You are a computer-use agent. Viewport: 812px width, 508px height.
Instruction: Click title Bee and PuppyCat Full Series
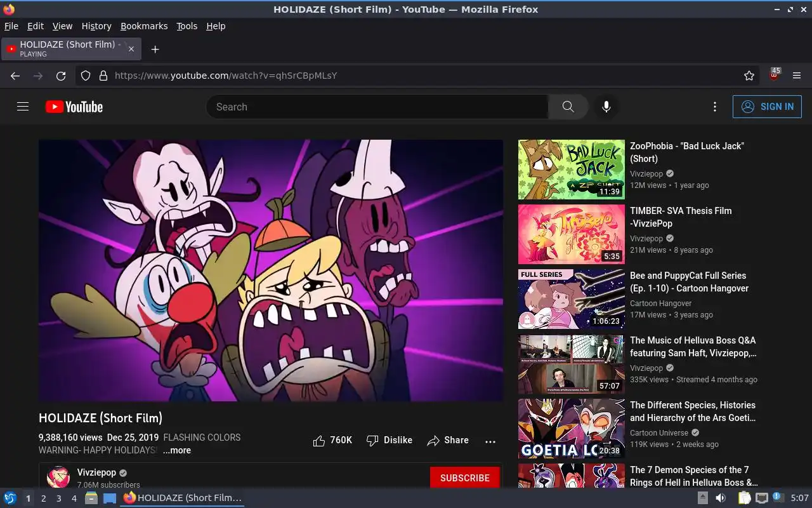click(690, 282)
